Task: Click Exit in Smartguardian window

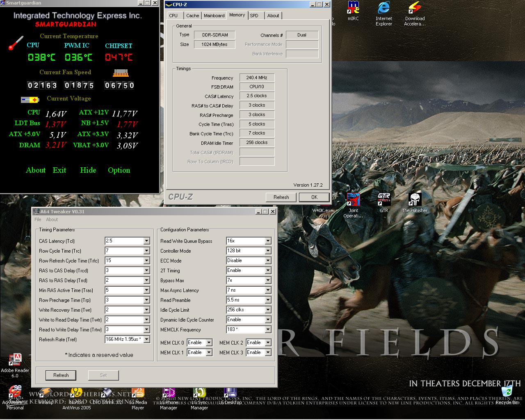Action: [59, 170]
